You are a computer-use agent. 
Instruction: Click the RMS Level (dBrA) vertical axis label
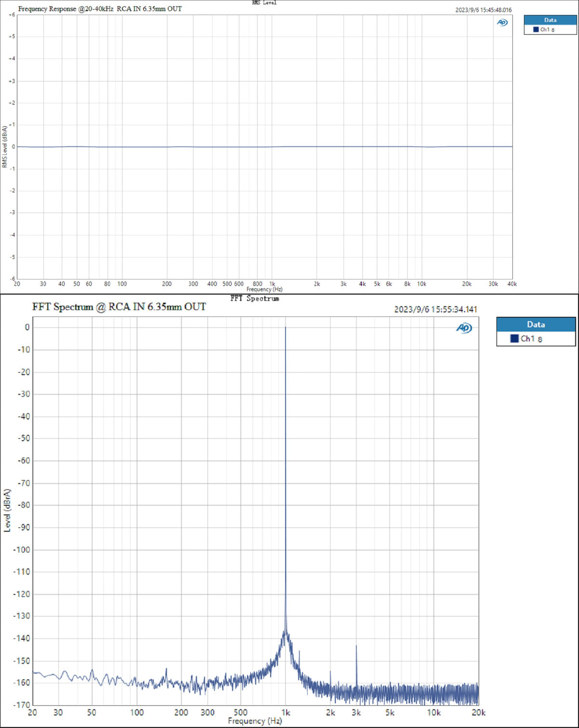point(5,147)
